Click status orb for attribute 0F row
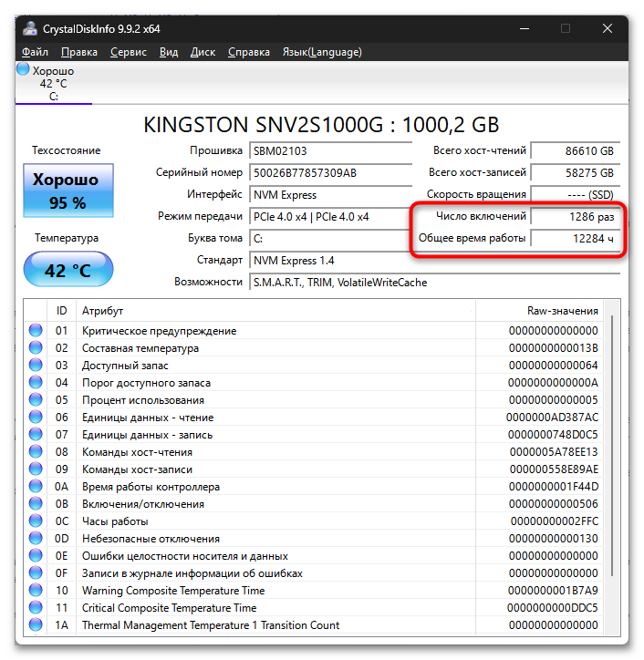 [x=36, y=572]
